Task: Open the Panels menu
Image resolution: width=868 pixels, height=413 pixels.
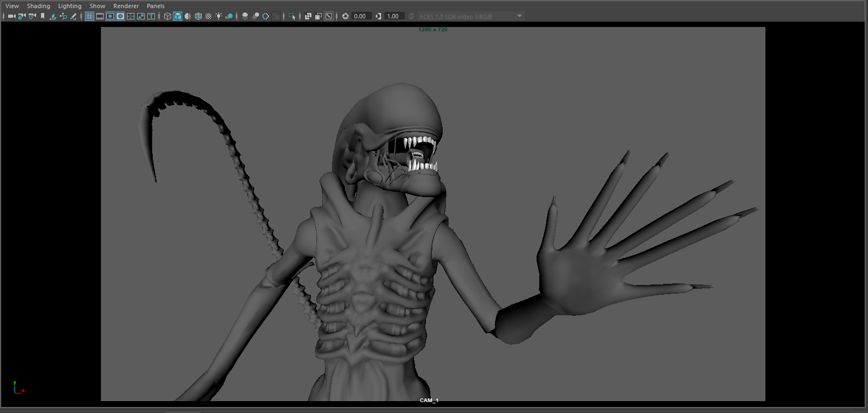Action: pos(155,6)
